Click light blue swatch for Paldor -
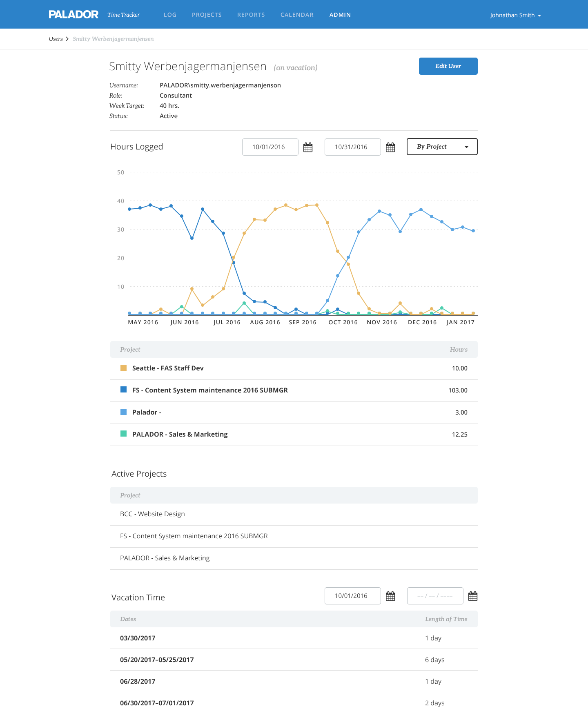 click(123, 412)
